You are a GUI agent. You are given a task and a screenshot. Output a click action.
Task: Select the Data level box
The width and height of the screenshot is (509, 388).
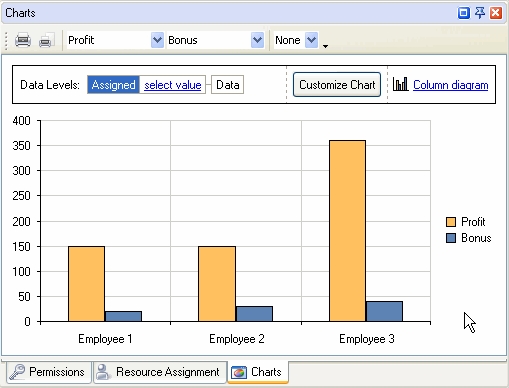pos(228,85)
